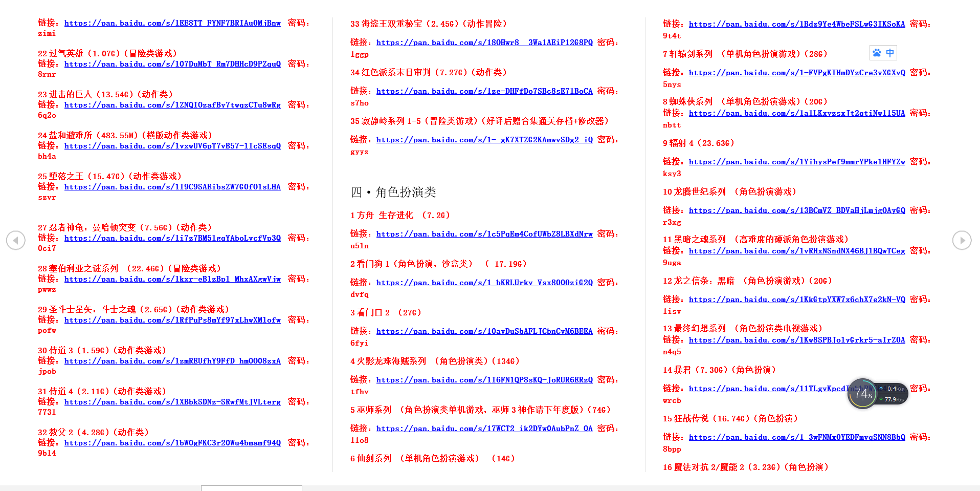Open the pan.baidu link for 34 红色派系末日审判
Screen dimensions: 980x491
tap(484, 91)
